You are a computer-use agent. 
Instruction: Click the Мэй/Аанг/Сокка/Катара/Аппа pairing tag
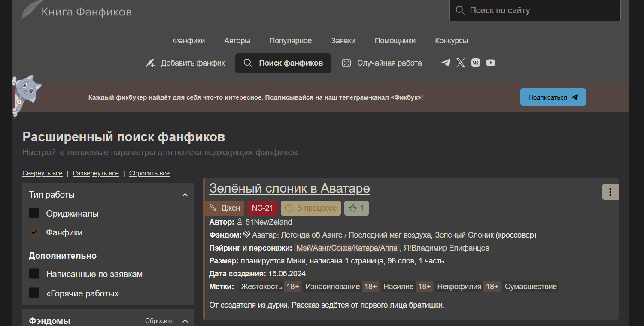pyautogui.click(x=347, y=248)
